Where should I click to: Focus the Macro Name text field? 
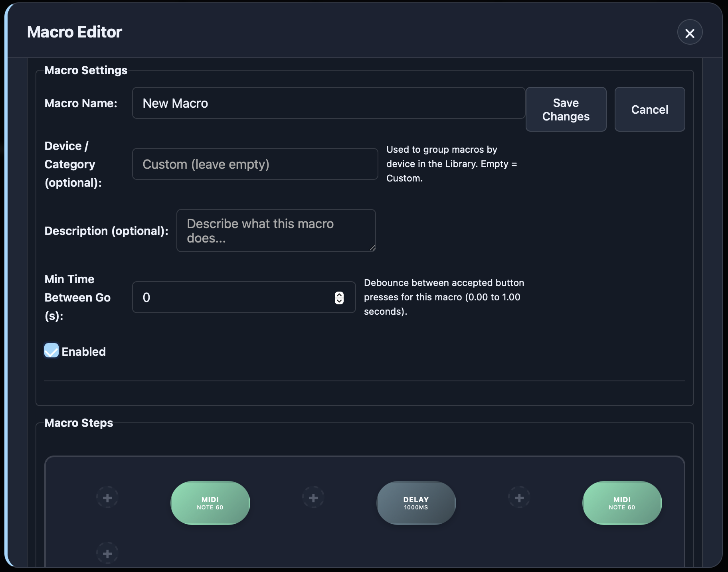[x=328, y=103]
